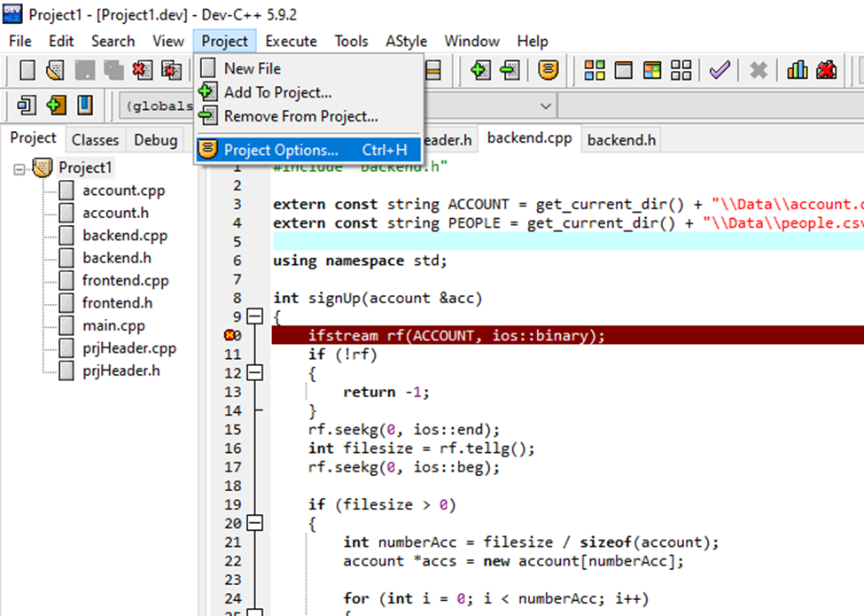The image size is (864, 616).
Task: Select Project1 root in the project tree
Action: (85, 168)
